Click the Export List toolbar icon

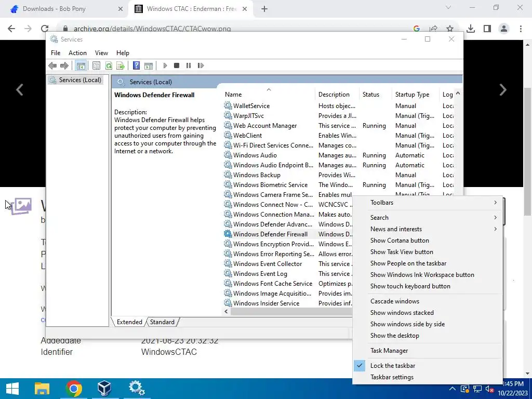point(121,65)
